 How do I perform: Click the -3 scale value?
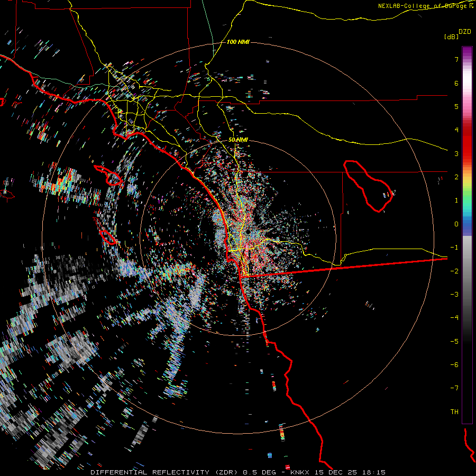click(x=454, y=295)
